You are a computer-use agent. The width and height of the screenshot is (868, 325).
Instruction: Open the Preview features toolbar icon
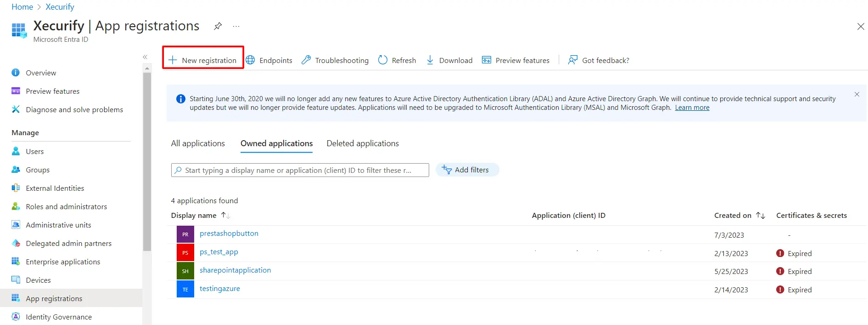487,60
